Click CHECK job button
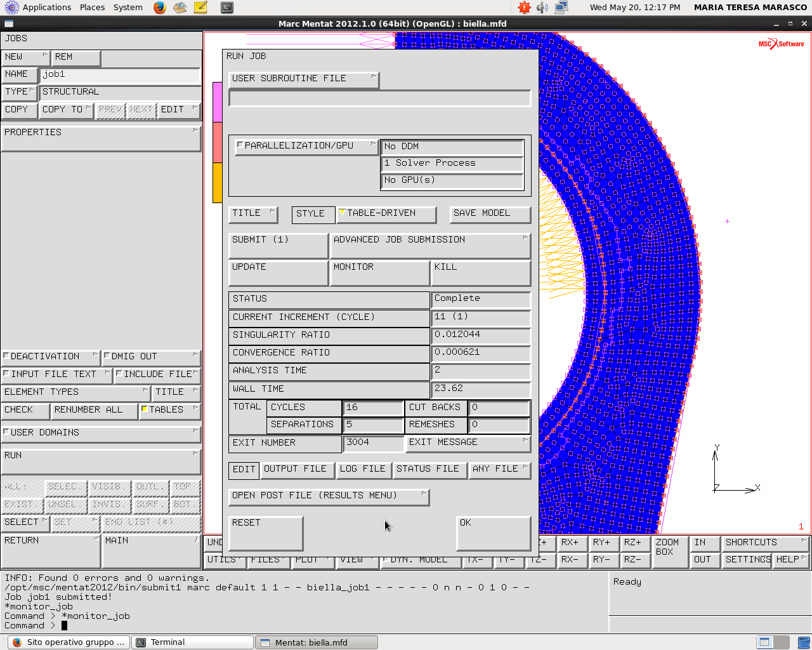Viewport: 812px width, 650px height. tap(25, 411)
